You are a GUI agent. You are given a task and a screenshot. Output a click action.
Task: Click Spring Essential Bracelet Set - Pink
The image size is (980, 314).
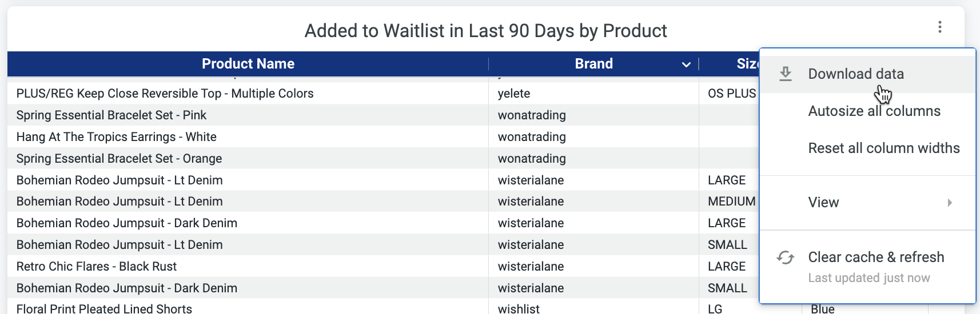pyautogui.click(x=111, y=115)
